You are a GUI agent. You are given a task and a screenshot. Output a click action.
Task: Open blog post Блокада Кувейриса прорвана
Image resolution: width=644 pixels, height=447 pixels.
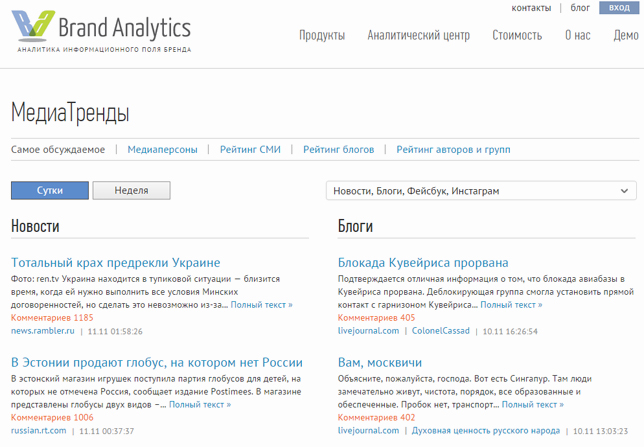[423, 263]
